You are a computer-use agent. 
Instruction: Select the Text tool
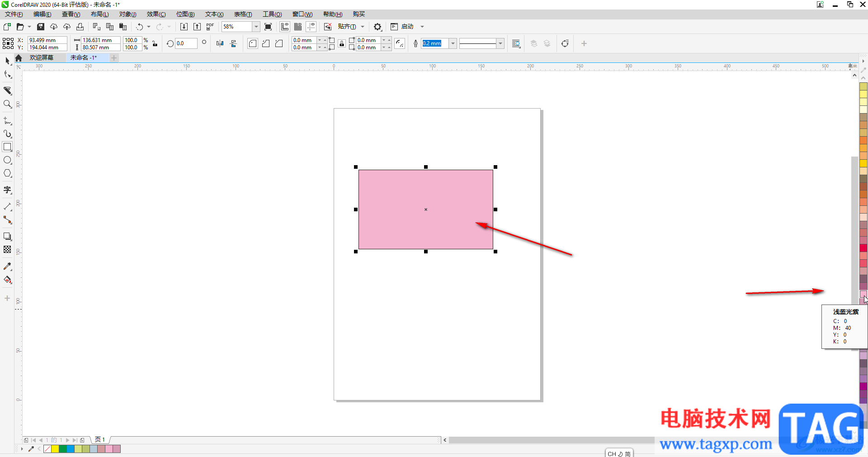pos(7,190)
